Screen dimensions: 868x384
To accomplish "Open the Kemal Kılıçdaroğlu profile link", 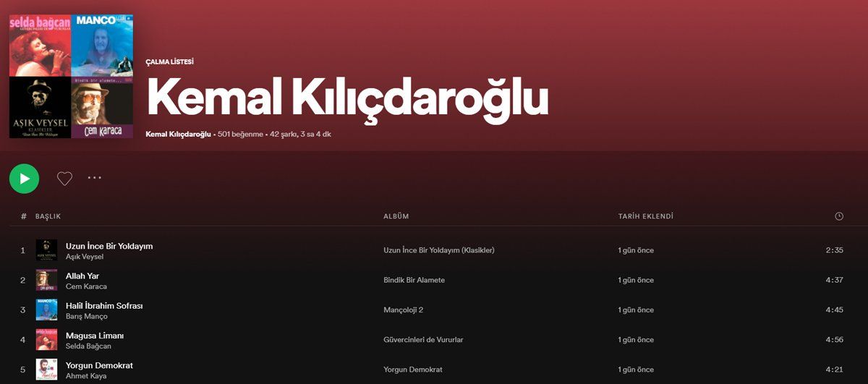I will [x=178, y=134].
